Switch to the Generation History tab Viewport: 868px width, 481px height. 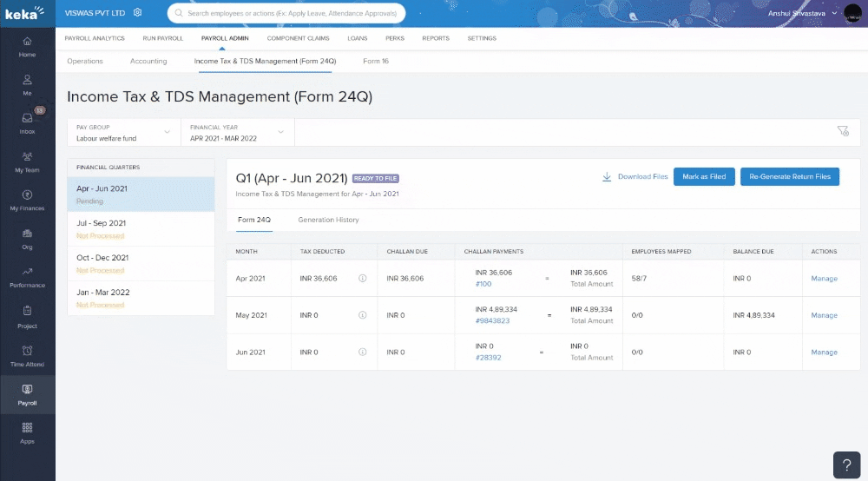point(328,220)
